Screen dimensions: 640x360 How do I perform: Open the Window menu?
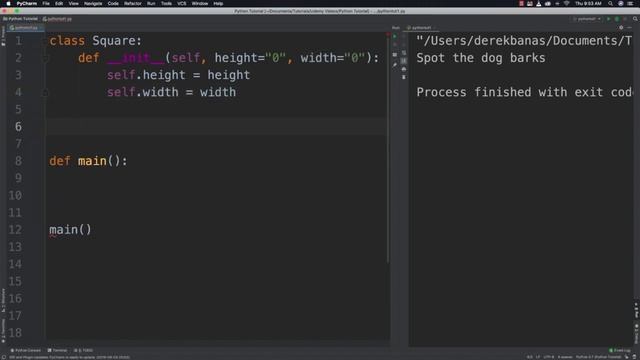pos(200,3)
